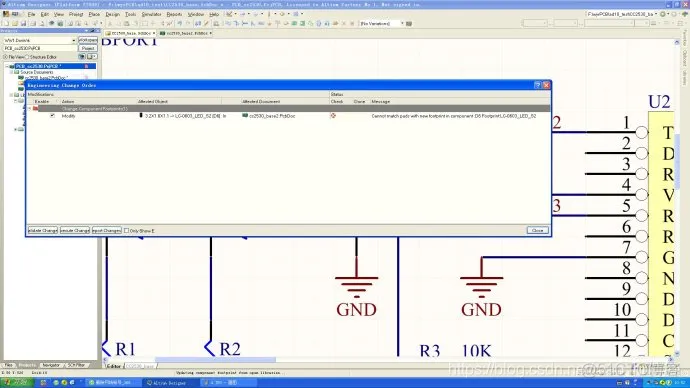Click the Altium DXP logo icon in the menu bar
Screen dimensions: 690x388
(x=6, y=14)
